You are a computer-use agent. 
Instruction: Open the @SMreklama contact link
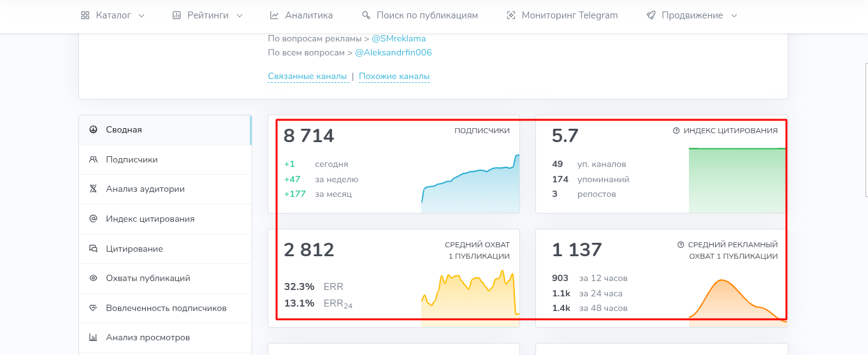pos(399,39)
